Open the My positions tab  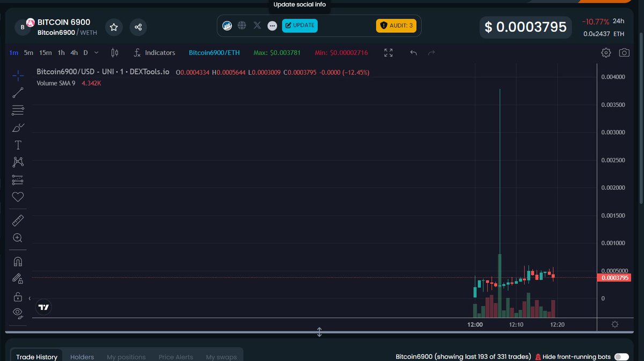[x=126, y=357]
